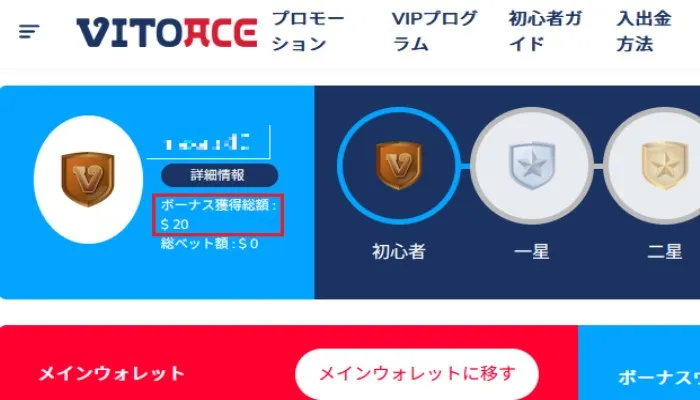The width and height of the screenshot is (700, 400).
Task: Go to 初心者ガイド page
Action: (x=545, y=31)
